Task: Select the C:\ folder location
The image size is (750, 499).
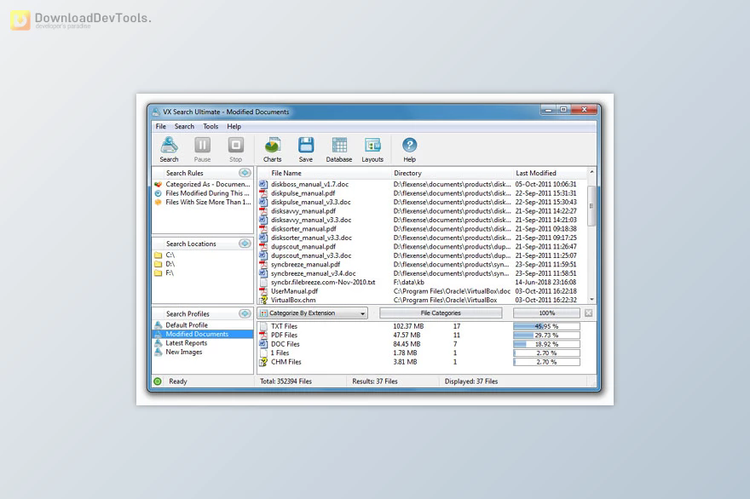Action: point(165,255)
